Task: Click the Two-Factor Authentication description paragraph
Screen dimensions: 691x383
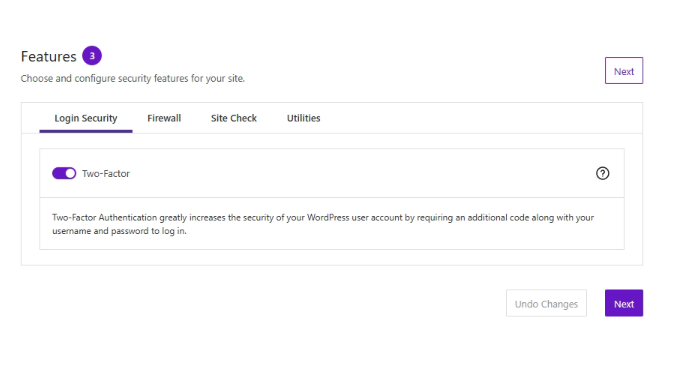Action: point(323,224)
